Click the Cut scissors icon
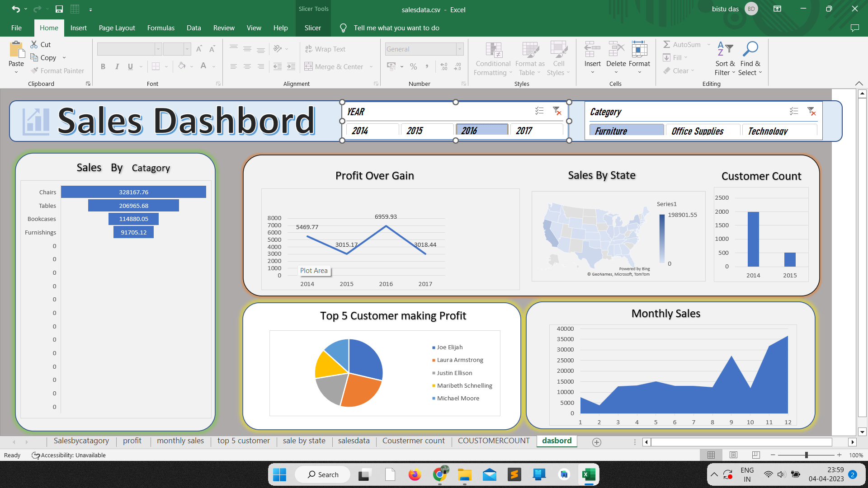The image size is (868, 488). point(34,44)
